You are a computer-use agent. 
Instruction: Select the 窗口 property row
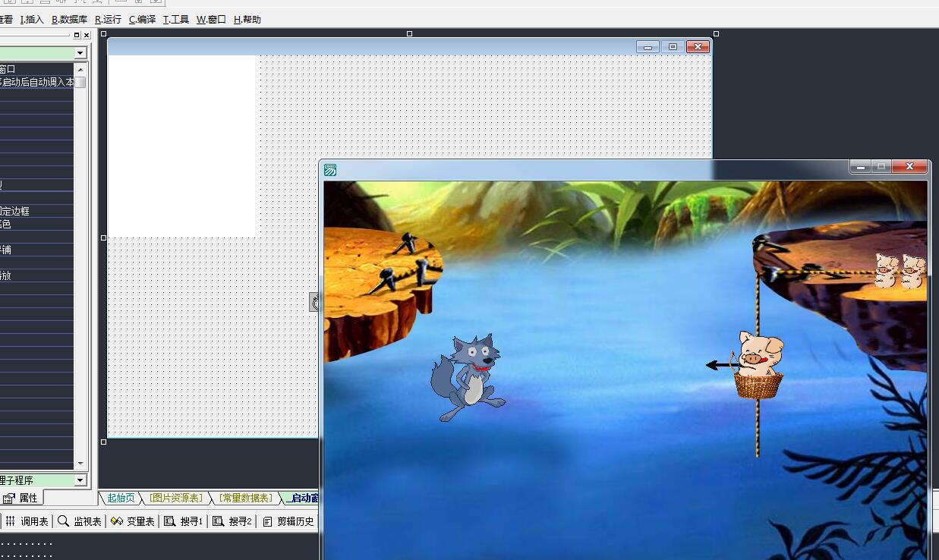(x=36, y=69)
